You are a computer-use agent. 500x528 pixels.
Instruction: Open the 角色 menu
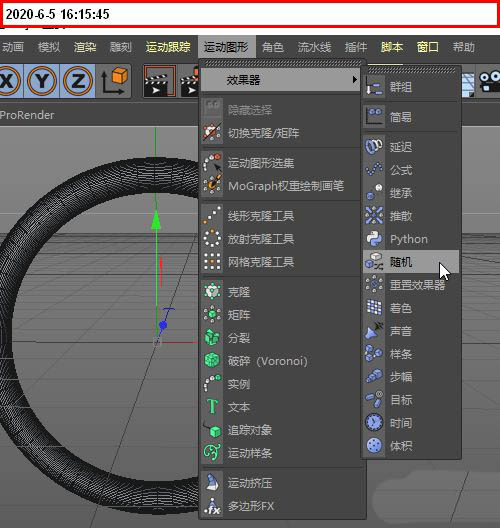(x=273, y=47)
